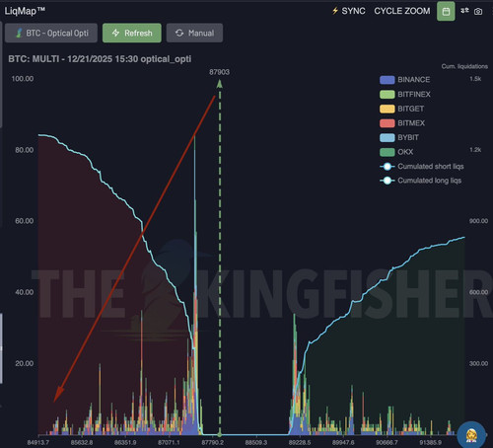The height and width of the screenshot is (448, 493).
Task: Toggle BYBIT series in legend
Action: pyautogui.click(x=399, y=137)
